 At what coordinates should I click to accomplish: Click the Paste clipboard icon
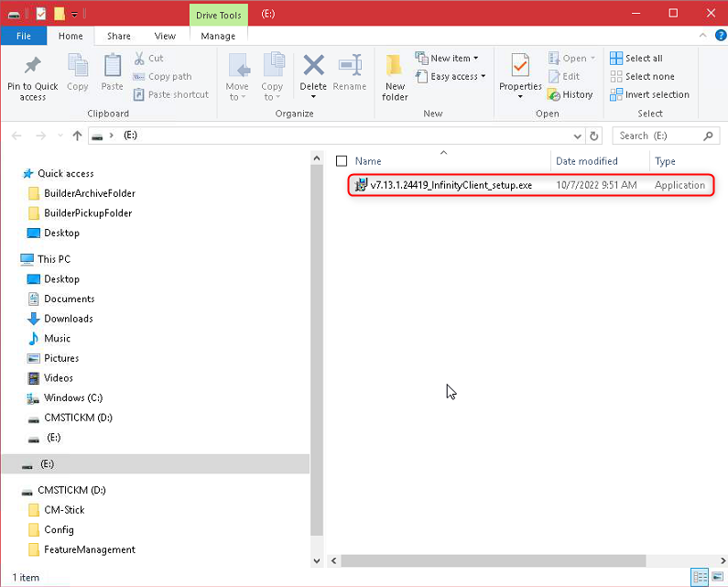pos(112,65)
